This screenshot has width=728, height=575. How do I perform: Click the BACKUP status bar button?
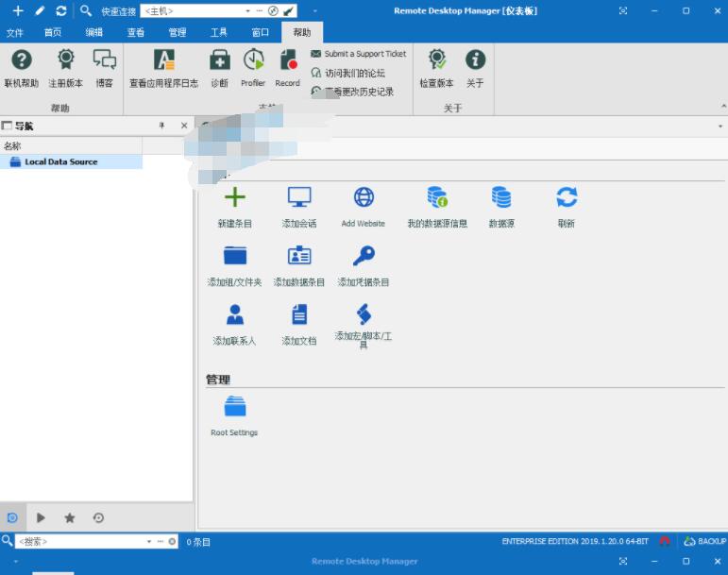[x=704, y=541]
